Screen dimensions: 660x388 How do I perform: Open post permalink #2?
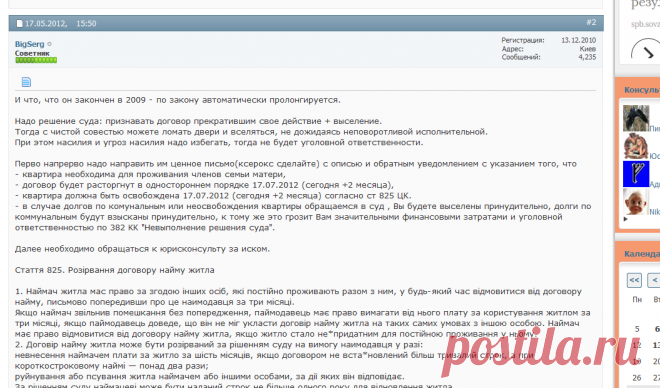pyautogui.click(x=591, y=22)
